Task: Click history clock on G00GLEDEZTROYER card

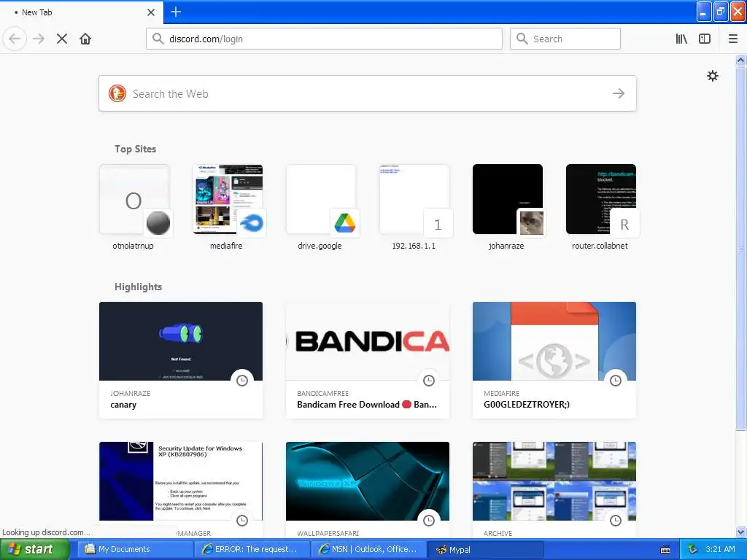Action: [x=616, y=381]
